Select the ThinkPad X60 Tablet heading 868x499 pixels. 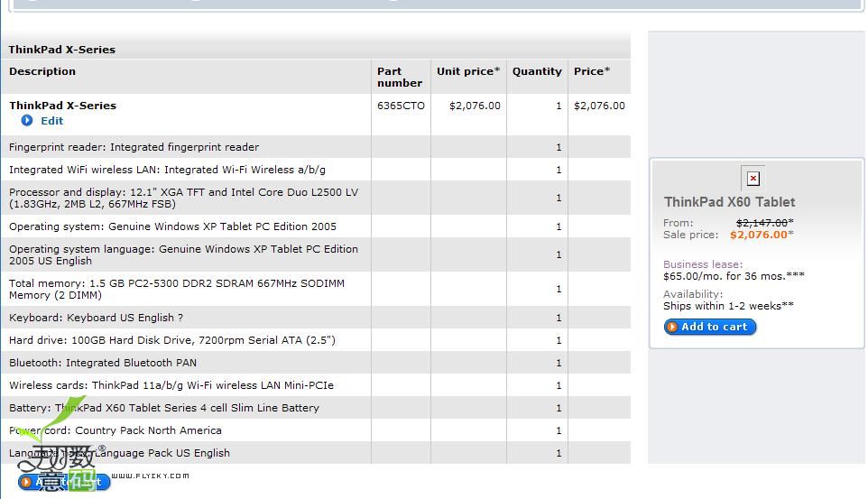[x=729, y=202]
